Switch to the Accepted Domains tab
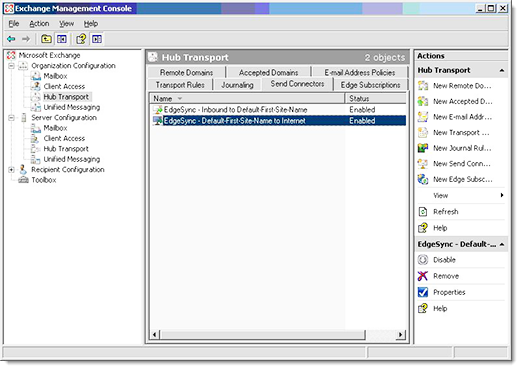This screenshot has width=521, height=370. coord(268,73)
